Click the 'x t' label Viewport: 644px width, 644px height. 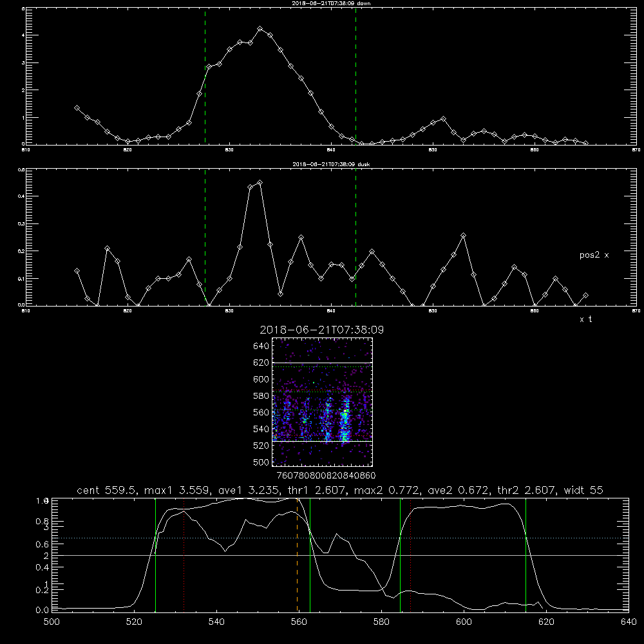tap(585, 319)
